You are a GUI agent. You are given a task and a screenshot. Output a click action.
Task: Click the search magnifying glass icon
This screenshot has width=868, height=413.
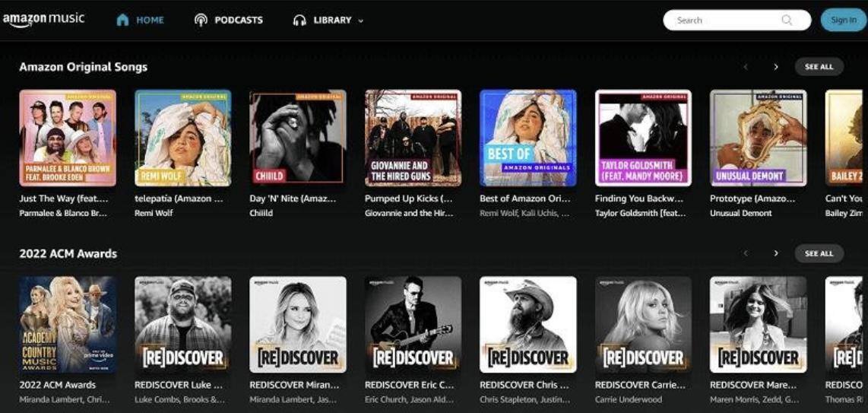pos(787,21)
